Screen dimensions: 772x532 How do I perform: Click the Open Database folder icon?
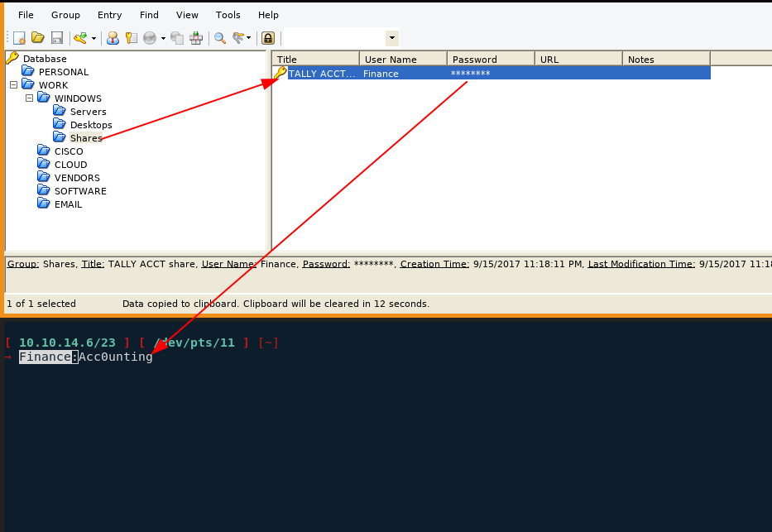click(38, 38)
